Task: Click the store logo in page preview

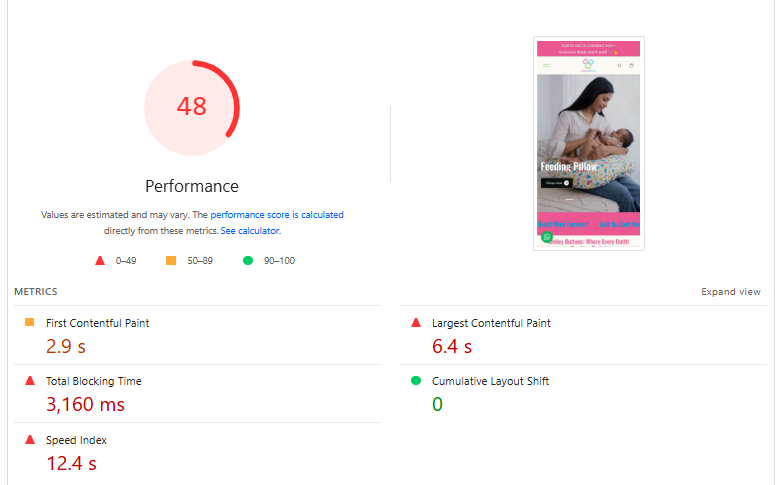Action: 589,64
